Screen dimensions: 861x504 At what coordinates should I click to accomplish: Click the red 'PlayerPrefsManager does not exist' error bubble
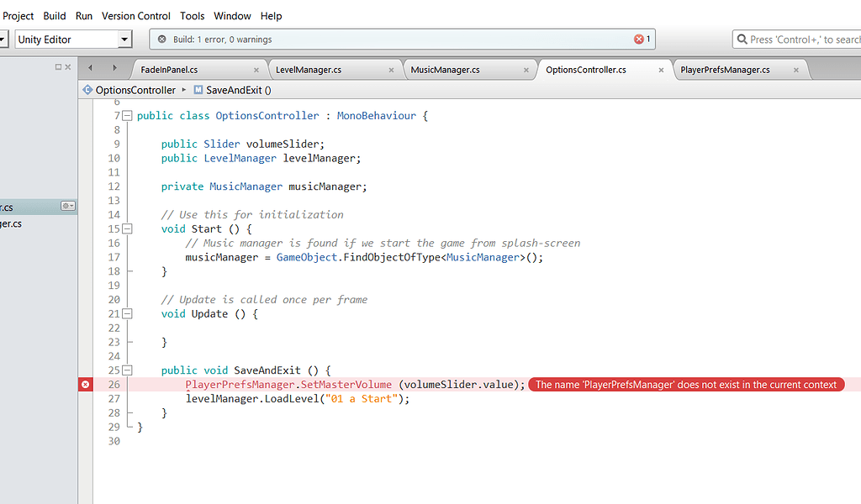point(686,385)
